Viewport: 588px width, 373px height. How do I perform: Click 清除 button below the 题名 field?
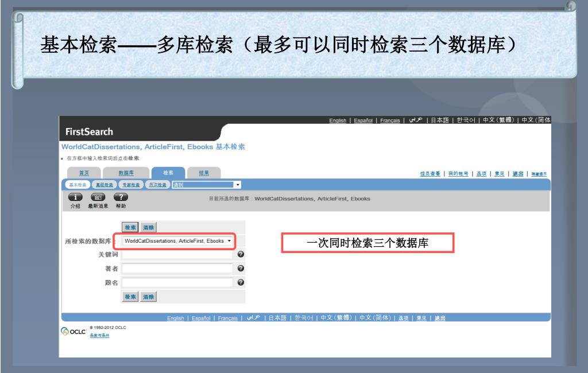149,297
